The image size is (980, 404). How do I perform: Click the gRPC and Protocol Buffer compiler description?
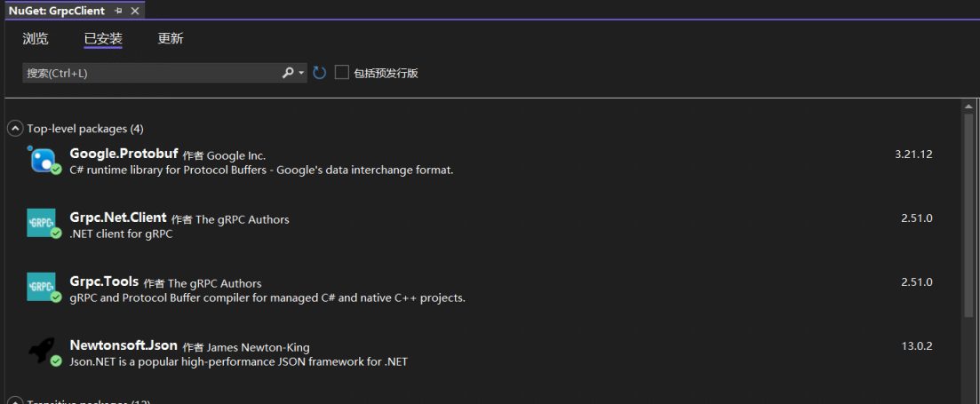(x=267, y=297)
